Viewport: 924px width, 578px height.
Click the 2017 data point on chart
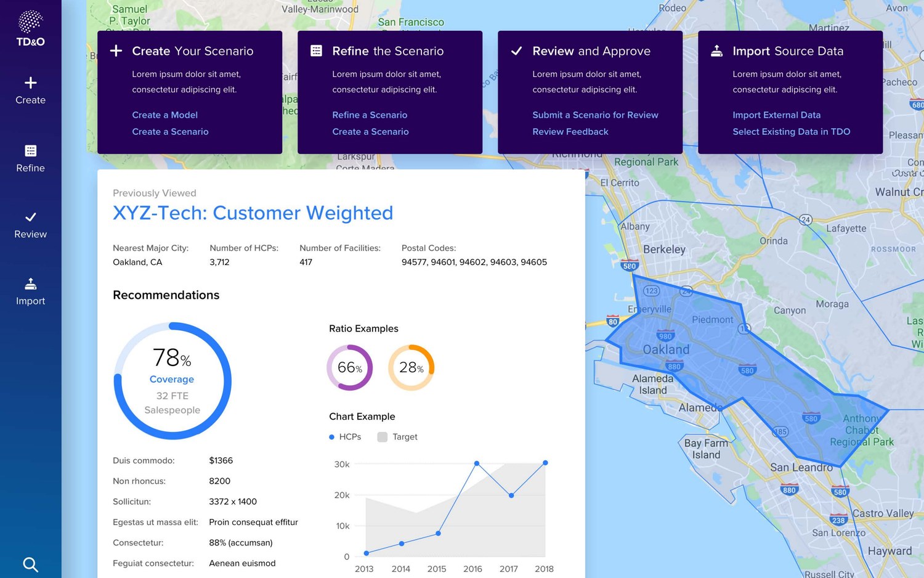pos(511,495)
